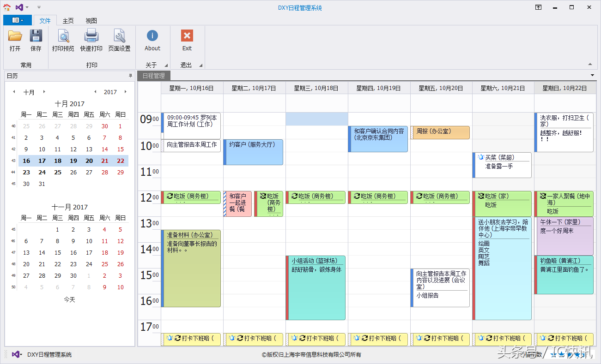Select October 31 in the mini calendar
This screenshot has height=364, width=601.
(x=42, y=184)
